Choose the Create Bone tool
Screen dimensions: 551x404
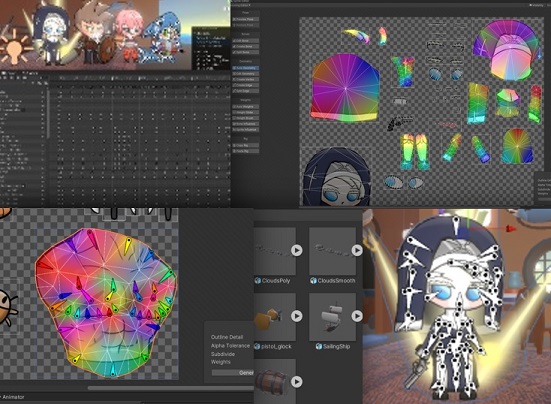tap(246, 46)
